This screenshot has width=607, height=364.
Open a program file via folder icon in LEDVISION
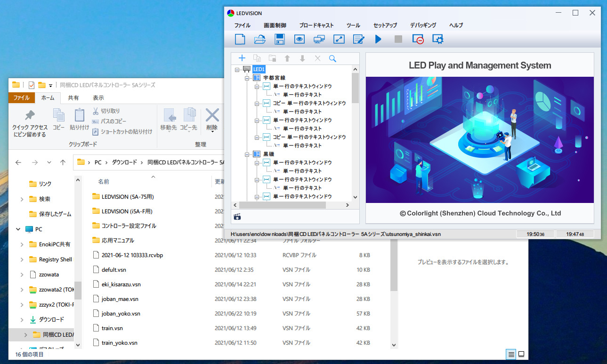pyautogui.click(x=260, y=40)
